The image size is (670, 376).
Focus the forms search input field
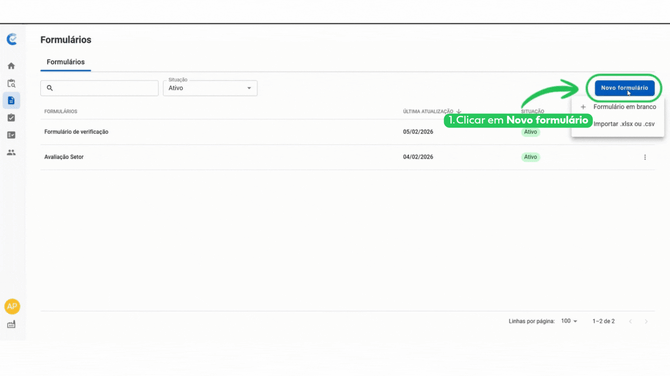(99, 88)
